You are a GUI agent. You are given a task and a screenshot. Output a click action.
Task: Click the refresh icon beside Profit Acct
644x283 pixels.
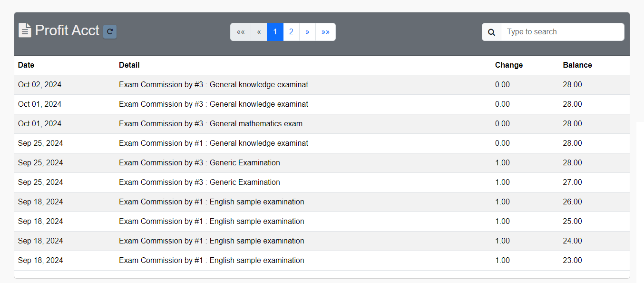(110, 31)
